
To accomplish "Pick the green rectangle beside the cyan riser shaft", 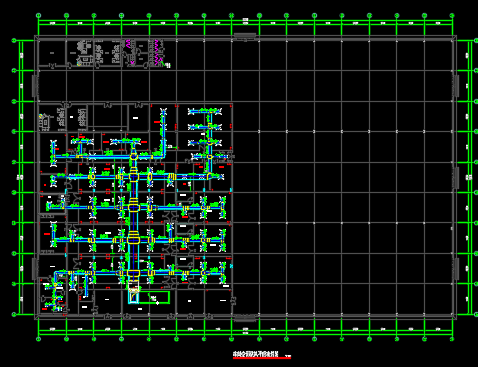I will (155, 297).
